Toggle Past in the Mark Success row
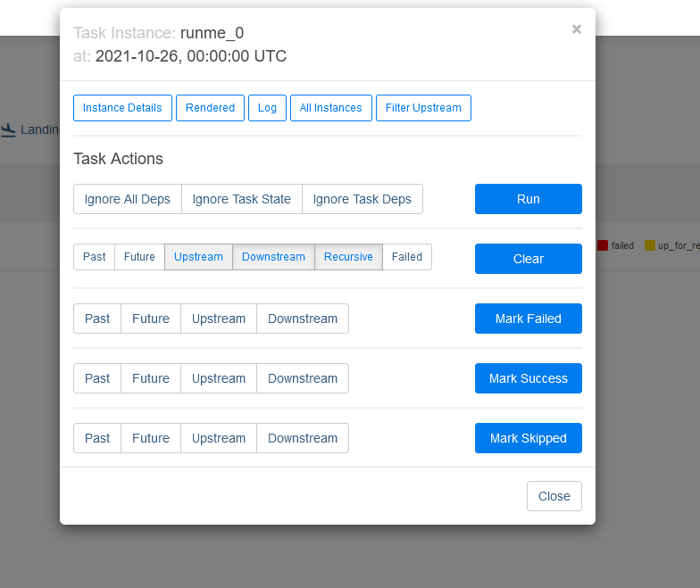The height and width of the screenshot is (588, 700). pos(96,378)
